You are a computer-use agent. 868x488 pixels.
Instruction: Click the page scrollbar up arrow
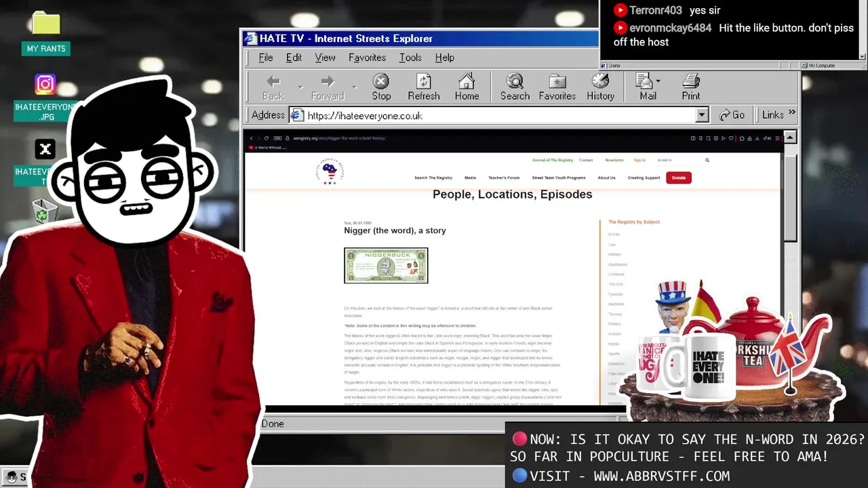(791, 138)
